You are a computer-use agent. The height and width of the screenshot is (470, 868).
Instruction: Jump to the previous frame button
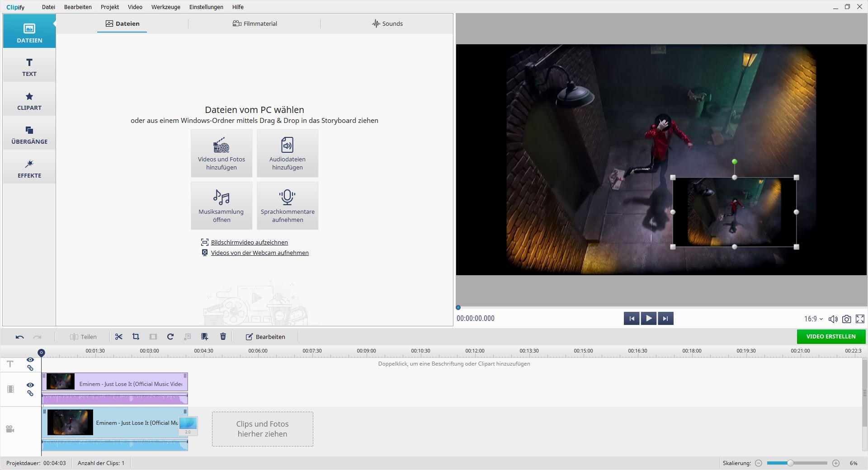tap(632, 319)
